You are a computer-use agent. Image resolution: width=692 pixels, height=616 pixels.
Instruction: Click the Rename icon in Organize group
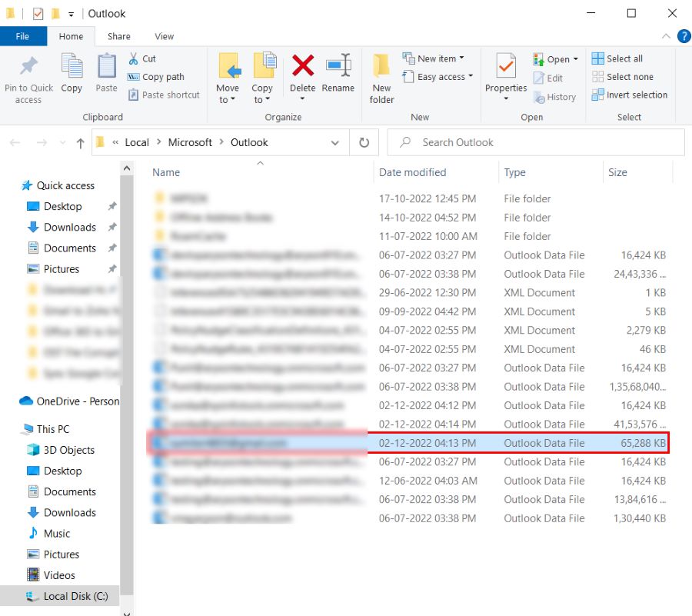click(338, 66)
